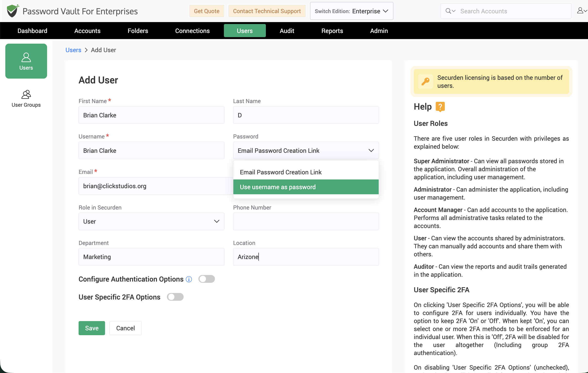Open the Switch Edition dropdown
Image resolution: width=588 pixels, height=373 pixels.
point(351,11)
